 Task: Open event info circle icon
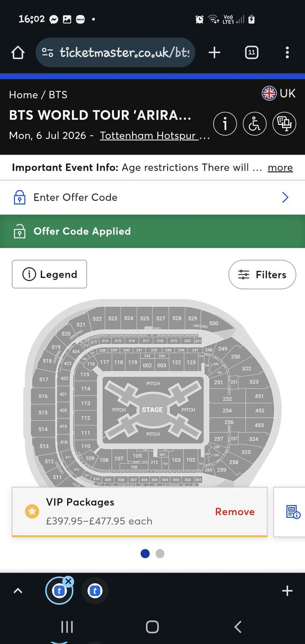(x=225, y=124)
